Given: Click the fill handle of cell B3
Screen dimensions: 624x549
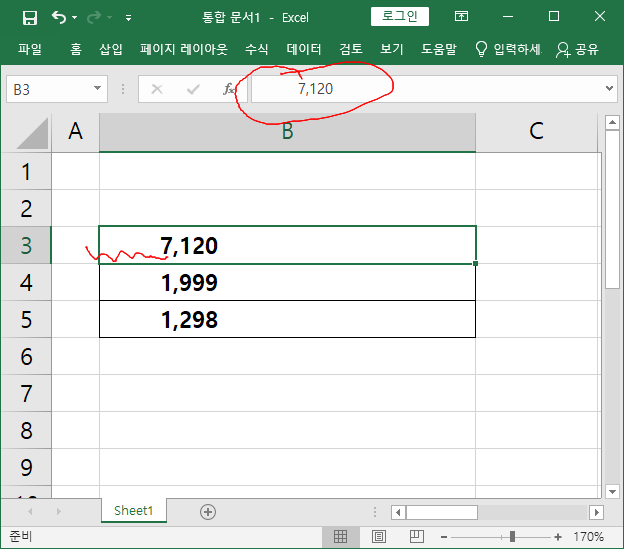Looking at the screenshot, I should (x=476, y=263).
